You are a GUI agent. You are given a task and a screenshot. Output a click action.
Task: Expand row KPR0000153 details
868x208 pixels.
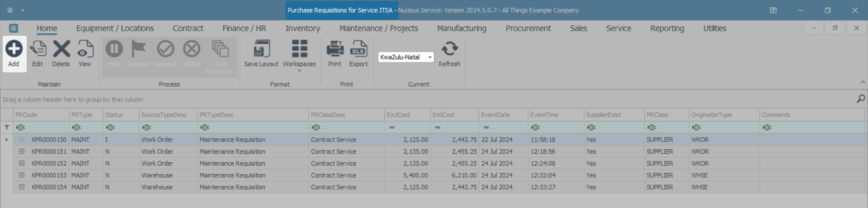22,175
